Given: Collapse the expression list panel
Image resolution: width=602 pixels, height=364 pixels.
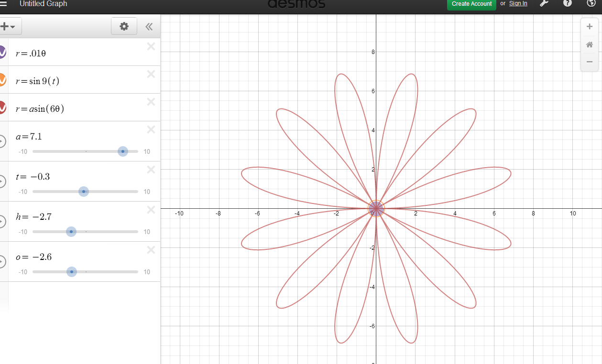Looking at the screenshot, I should pos(149,27).
